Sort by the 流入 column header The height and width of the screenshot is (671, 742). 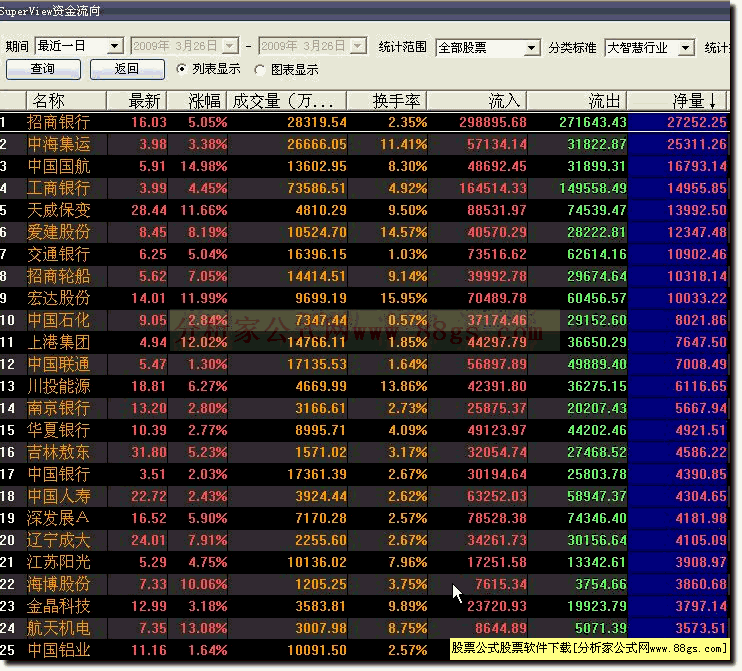[x=477, y=101]
